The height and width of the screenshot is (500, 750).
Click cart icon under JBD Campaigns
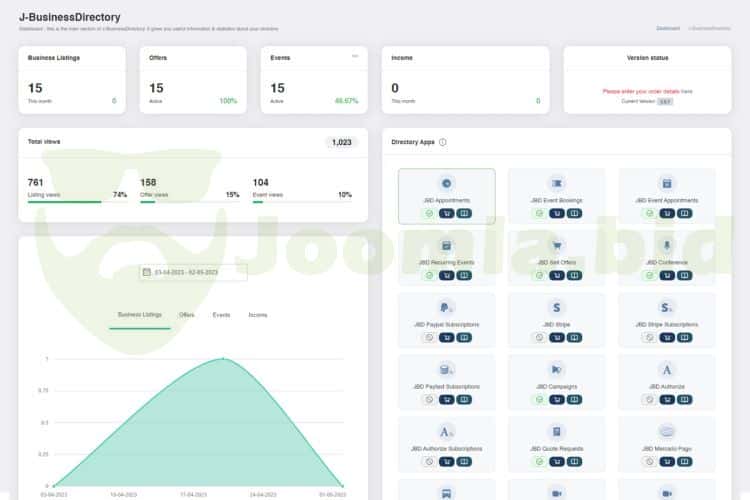pyautogui.click(x=557, y=399)
